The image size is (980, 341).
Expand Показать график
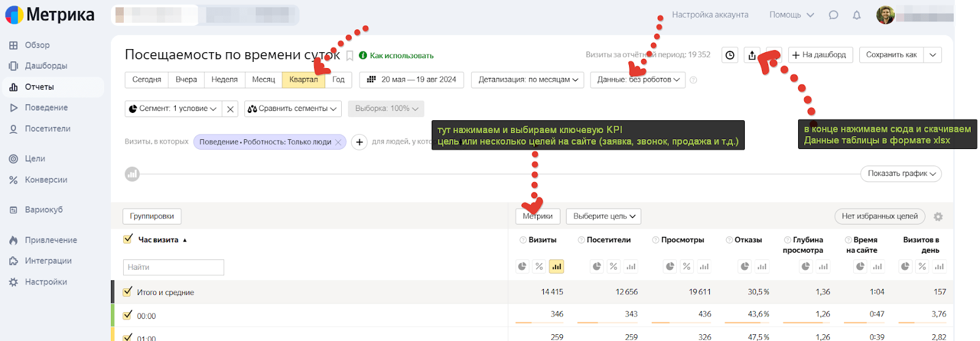coord(901,174)
